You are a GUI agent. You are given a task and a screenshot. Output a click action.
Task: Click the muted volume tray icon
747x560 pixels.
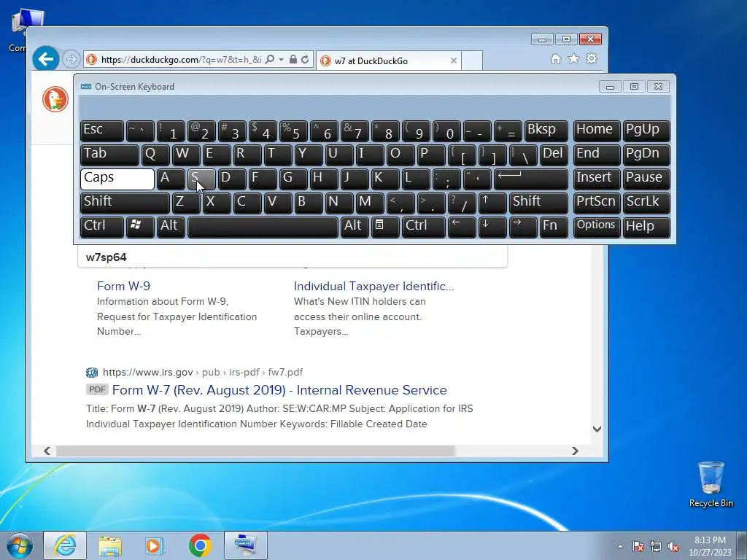pos(673,547)
